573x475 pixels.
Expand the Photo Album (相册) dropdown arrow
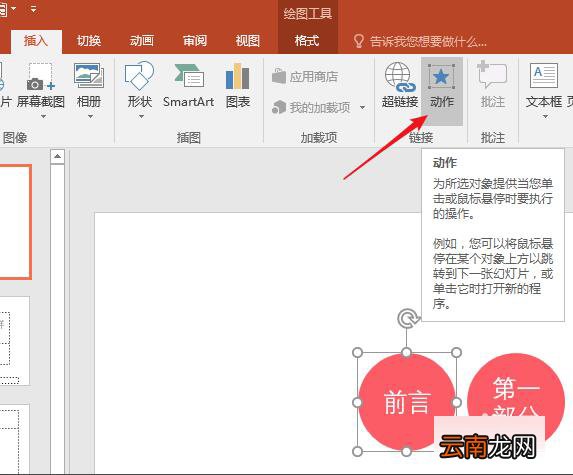click(x=90, y=117)
